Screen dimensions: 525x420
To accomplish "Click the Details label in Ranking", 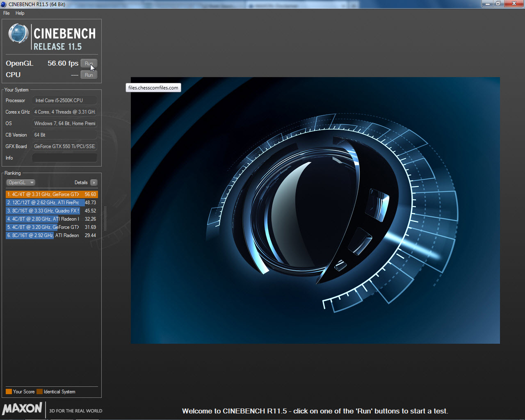I will pyautogui.click(x=81, y=183).
